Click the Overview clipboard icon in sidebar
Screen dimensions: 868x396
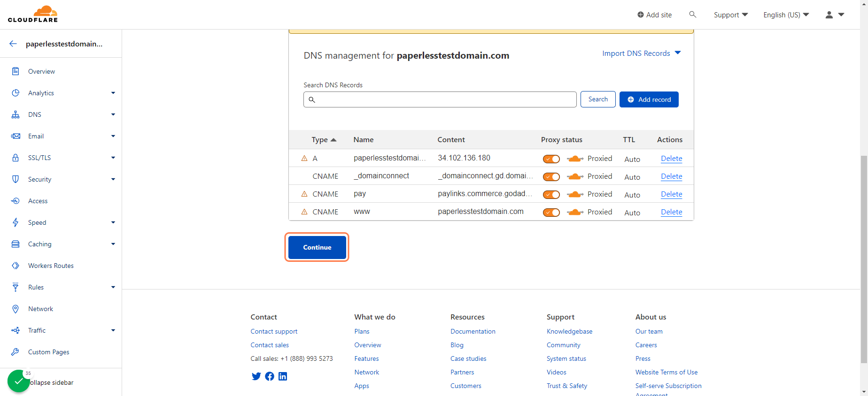click(x=15, y=71)
